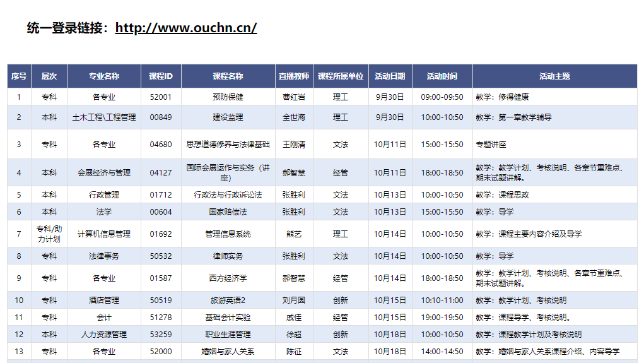
Task: Click the 婚姻与家人关系 course cell
Action: tap(228, 352)
